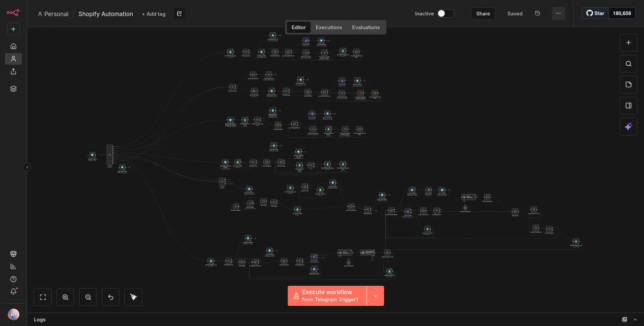Open the three-dot workflow options menu
This screenshot has height=326, width=644.
(558, 13)
